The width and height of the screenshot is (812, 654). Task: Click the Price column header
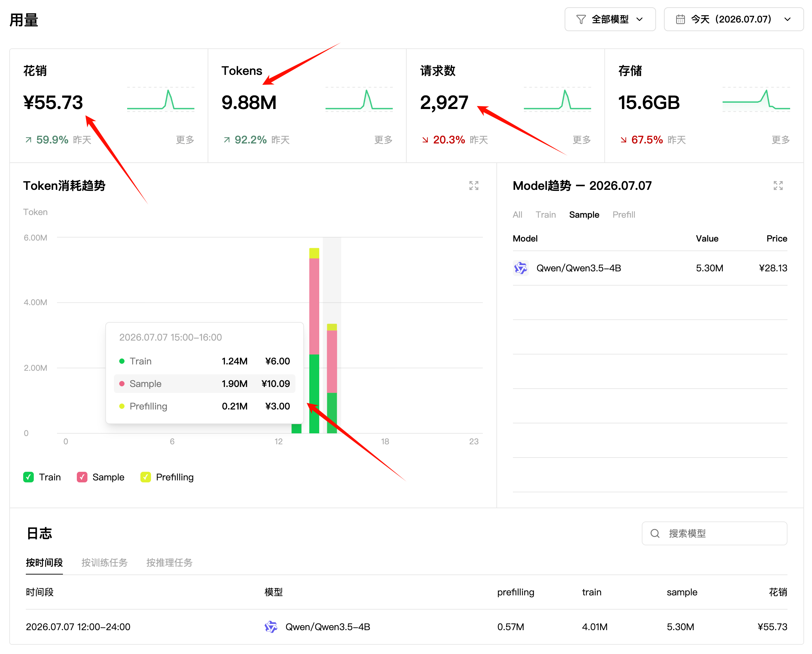[777, 239]
